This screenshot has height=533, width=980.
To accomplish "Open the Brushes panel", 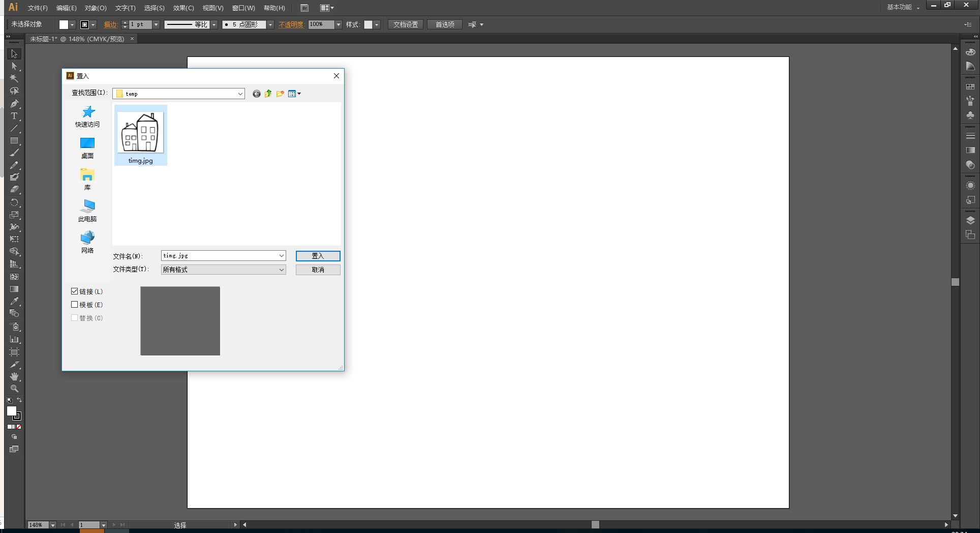I will [x=970, y=101].
